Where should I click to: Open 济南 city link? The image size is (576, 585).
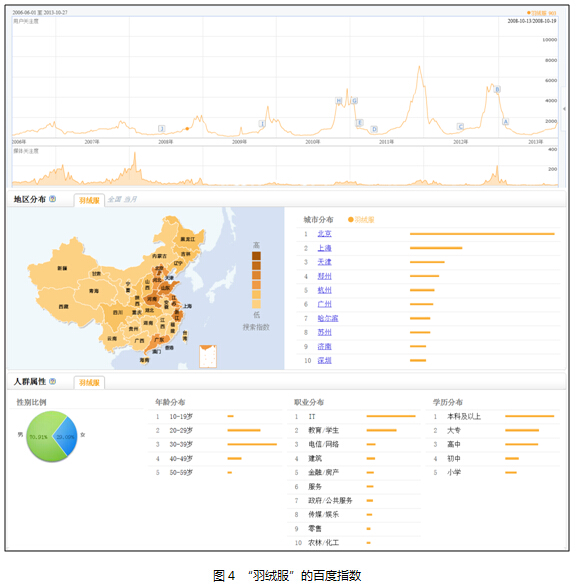coord(325,346)
